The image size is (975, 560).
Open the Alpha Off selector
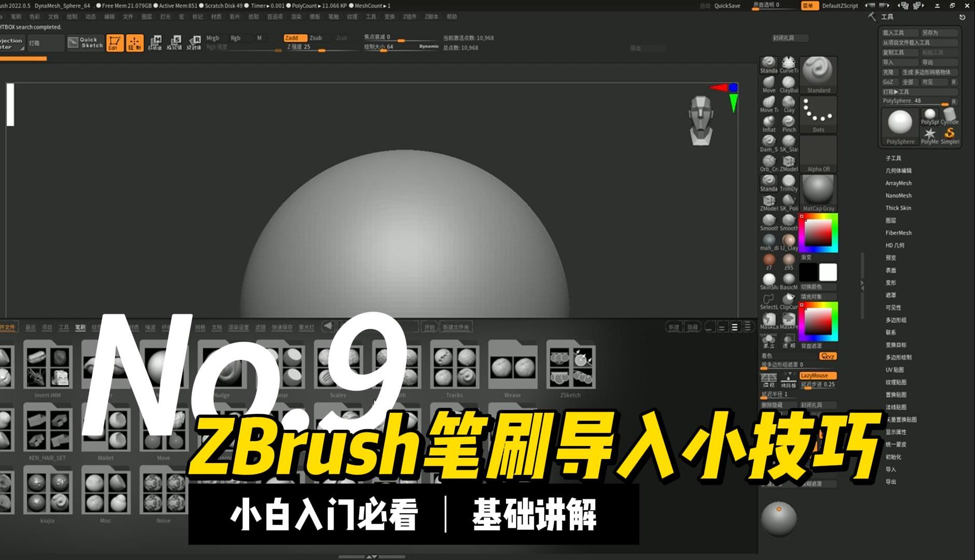[x=818, y=154]
